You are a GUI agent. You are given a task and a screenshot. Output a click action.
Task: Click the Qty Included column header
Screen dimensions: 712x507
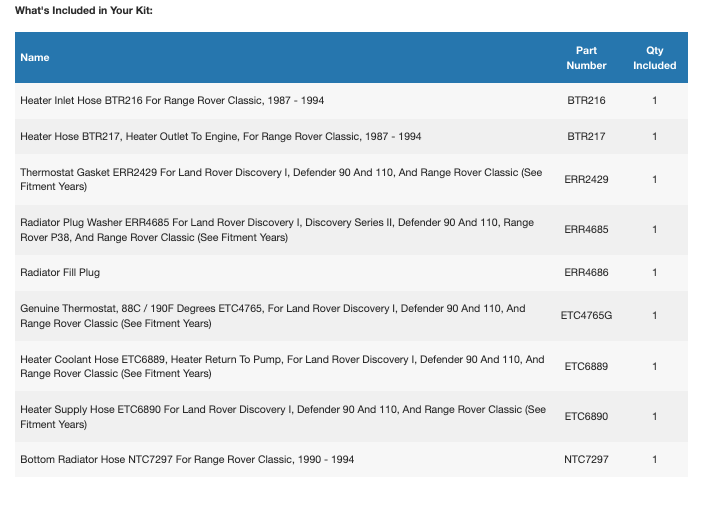pos(654,58)
